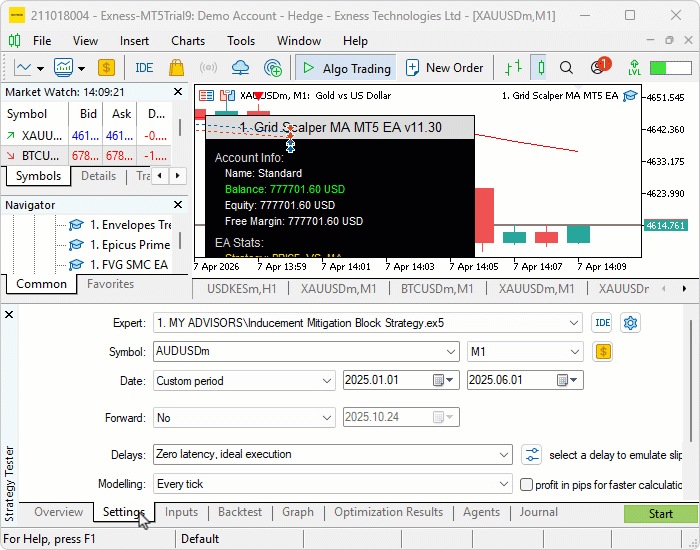Screen dimensions: 700x550
Task: Open the Charts menu
Action: pyautogui.click(x=188, y=41)
